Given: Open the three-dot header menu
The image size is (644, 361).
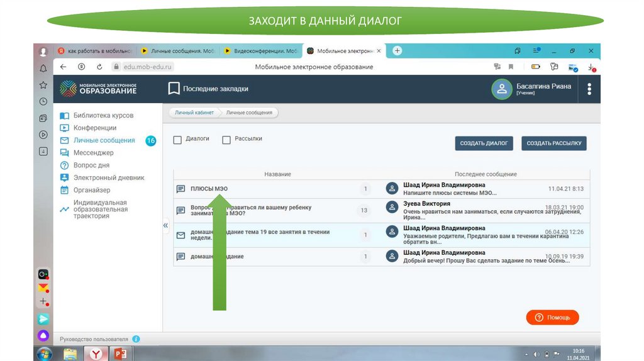Looking at the screenshot, I should 589,89.
